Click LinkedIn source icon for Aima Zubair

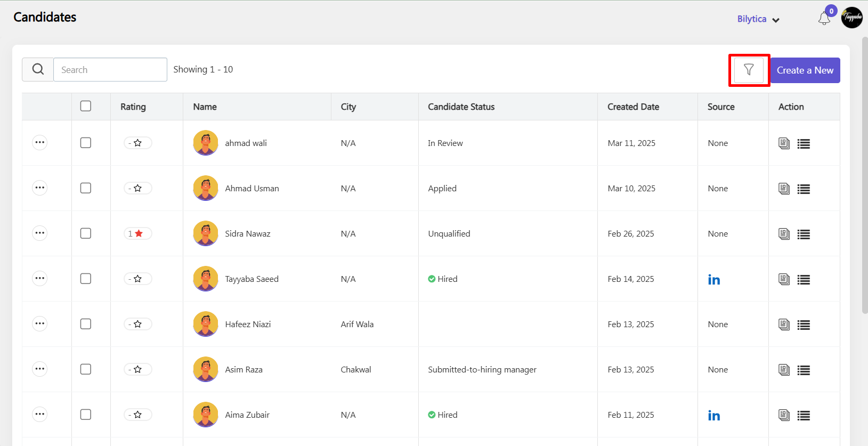(714, 415)
